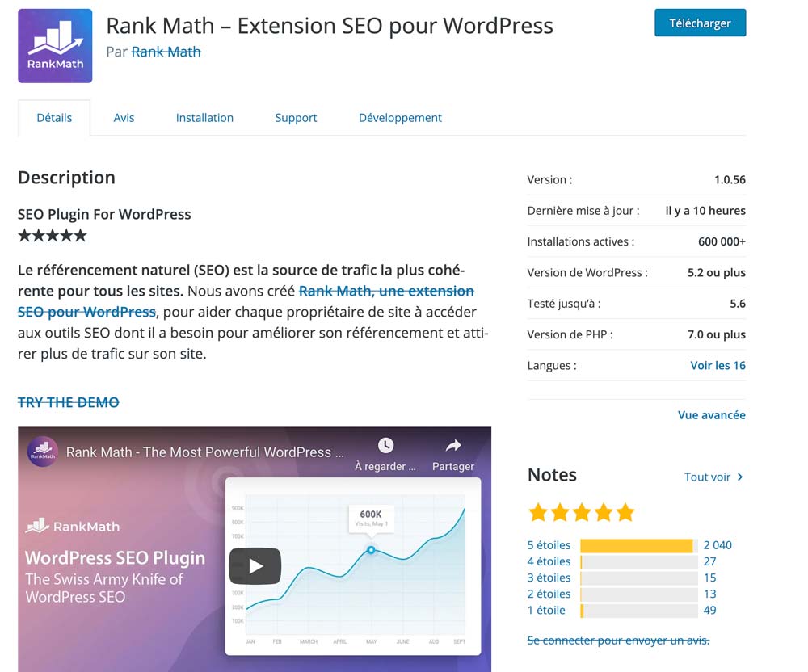Follow the Rank Math extension SEO link

click(386, 291)
